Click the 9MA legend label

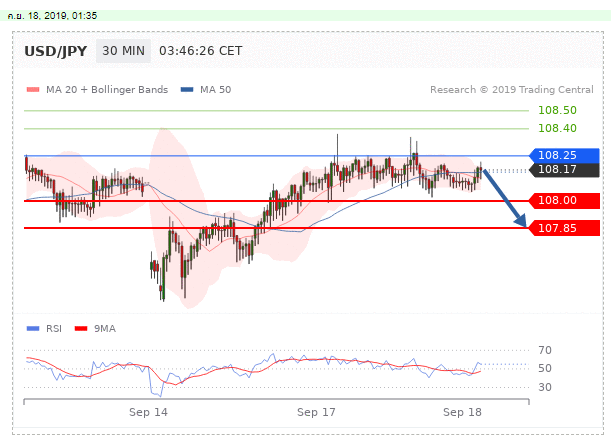(105, 328)
